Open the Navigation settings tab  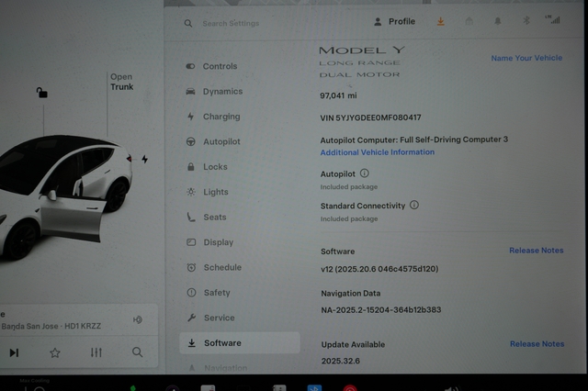click(x=218, y=368)
